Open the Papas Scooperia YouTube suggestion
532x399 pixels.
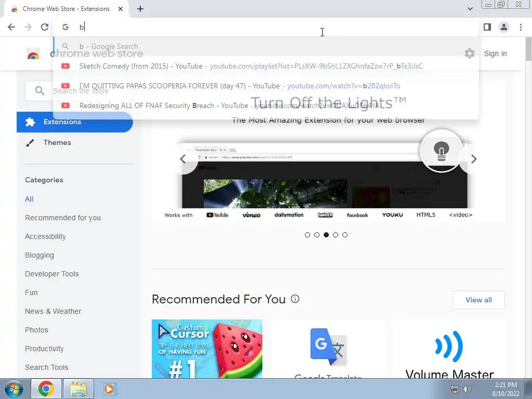tap(266, 86)
